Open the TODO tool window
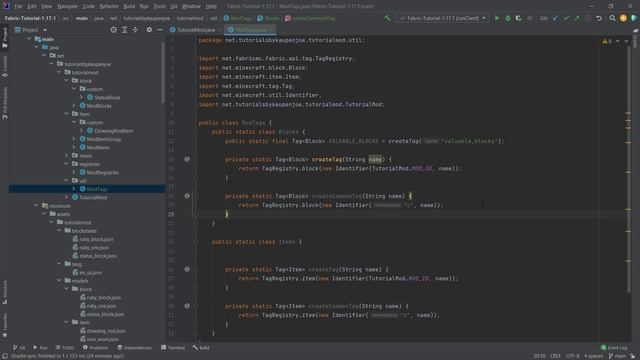This screenshot has width=640, height=360. (65, 348)
